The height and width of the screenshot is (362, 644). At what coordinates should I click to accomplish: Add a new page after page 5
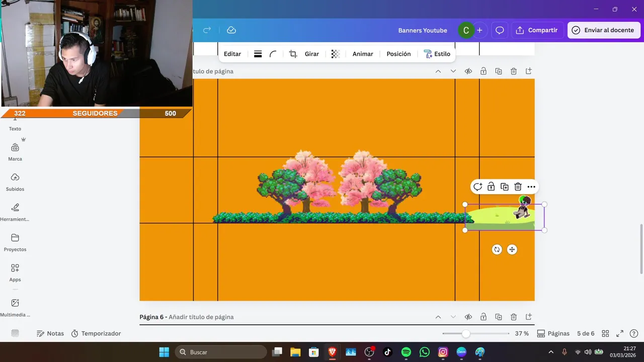(x=529, y=71)
